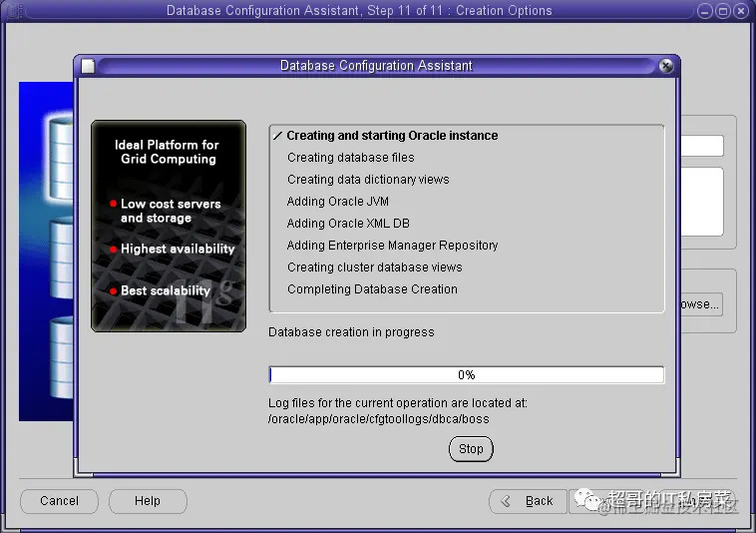Open Help for the configuration assistant

click(x=148, y=501)
